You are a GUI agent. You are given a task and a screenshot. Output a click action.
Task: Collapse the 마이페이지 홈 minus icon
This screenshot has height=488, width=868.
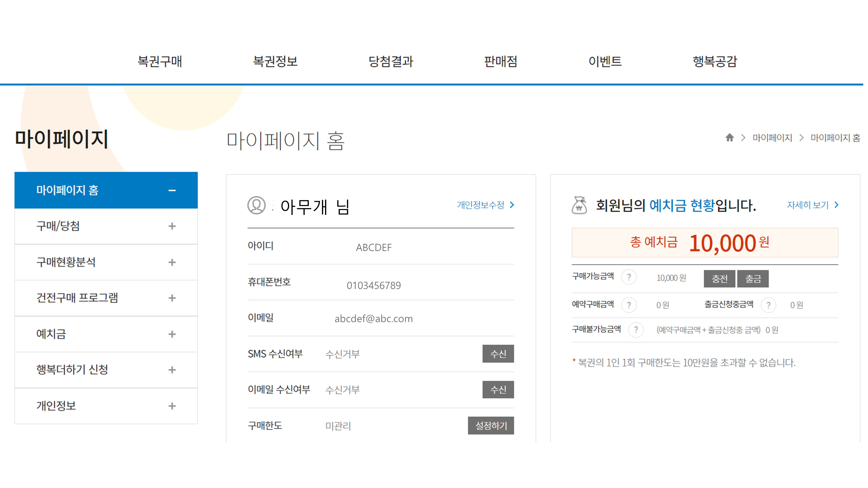172,191
